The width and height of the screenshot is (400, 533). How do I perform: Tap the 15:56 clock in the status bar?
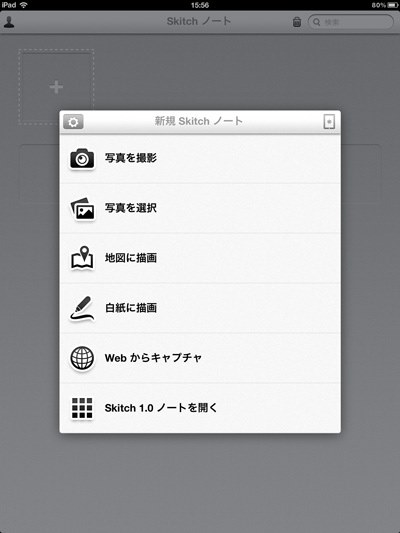200,5
